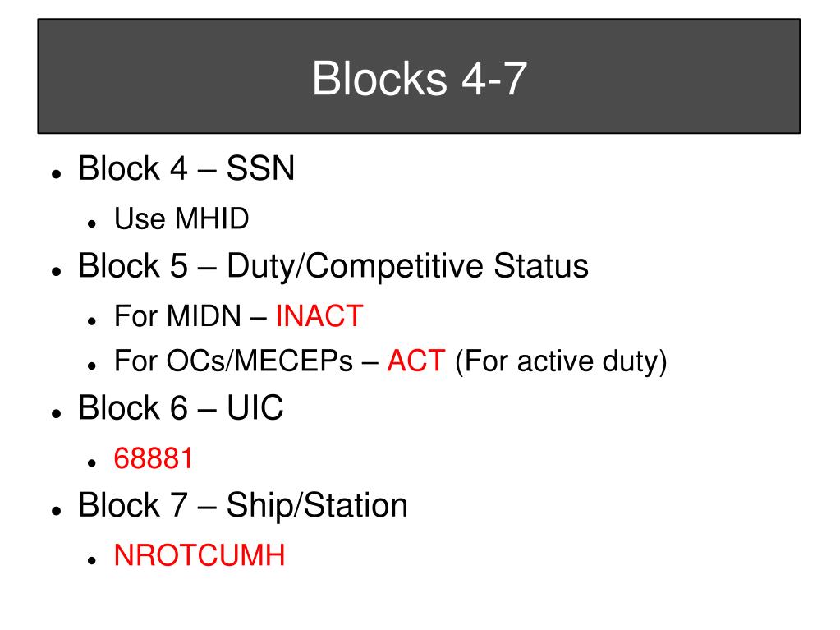This screenshot has height=630, width=840.
Task: Click the 'For OCs/MECEPs' text
Action: click(233, 361)
